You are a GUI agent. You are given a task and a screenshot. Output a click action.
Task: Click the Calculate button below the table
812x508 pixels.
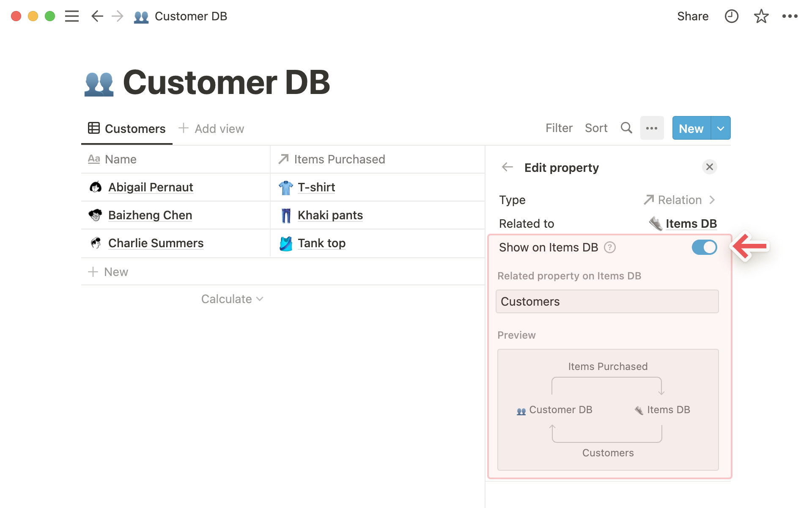[231, 298]
